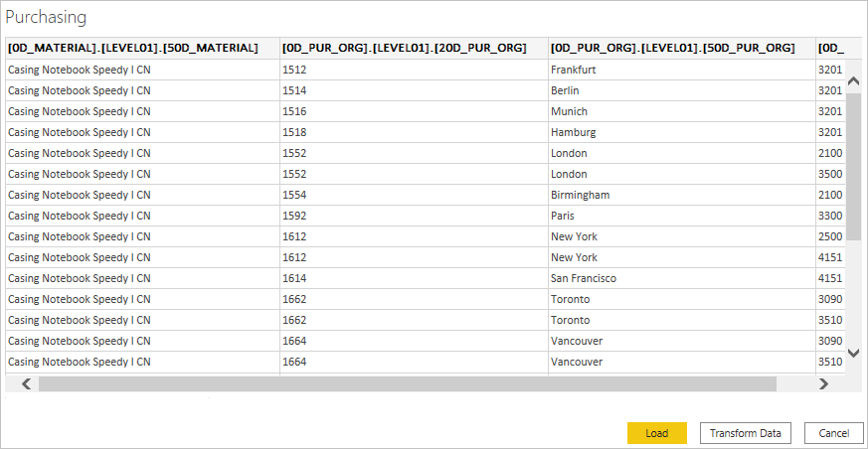Click the Frankfurt cell
The height and width of the screenshot is (449, 868).
coord(573,70)
